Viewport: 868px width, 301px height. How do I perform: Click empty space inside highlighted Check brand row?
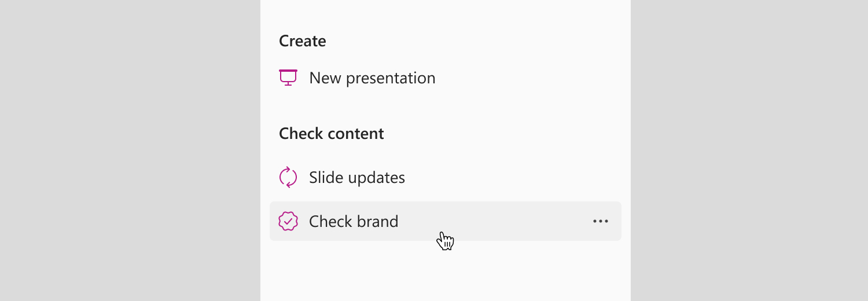tap(498, 221)
